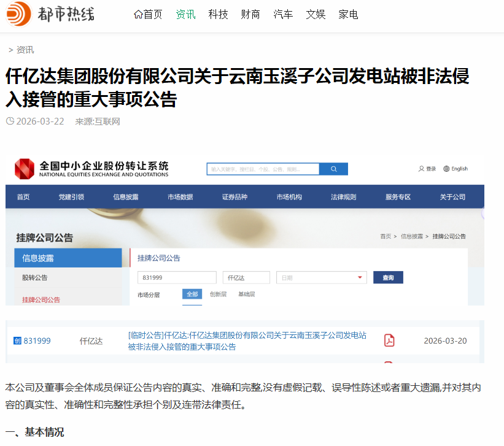Select the 信息披露 sidebar header
Image resolution: width=504 pixels, height=446 pixels.
tap(68, 258)
